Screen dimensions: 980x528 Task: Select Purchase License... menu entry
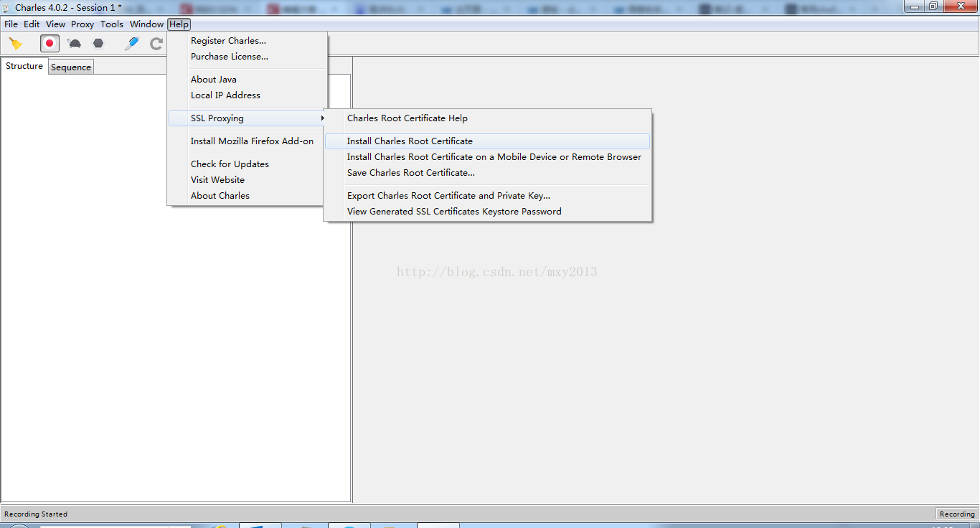point(248,57)
